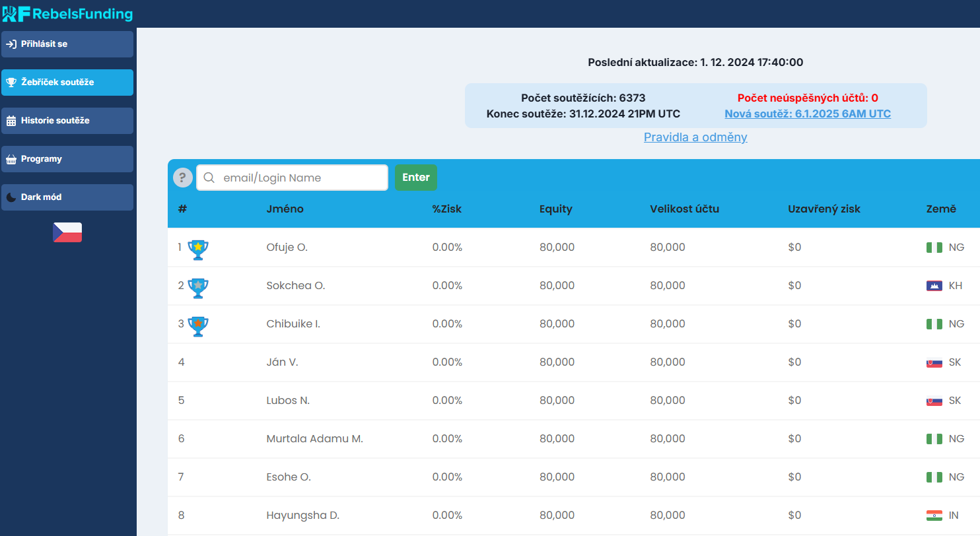Click the Velikost účtu column header

point(685,209)
